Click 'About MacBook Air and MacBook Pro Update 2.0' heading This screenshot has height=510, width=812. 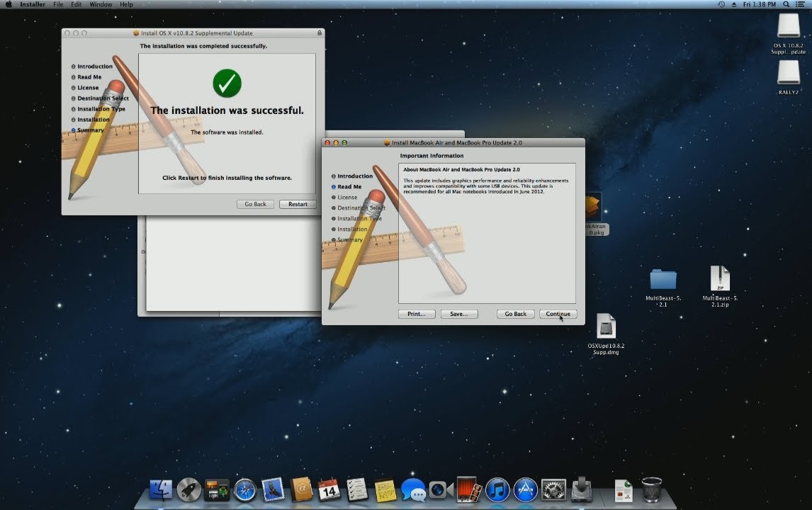pyautogui.click(x=461, y=169)
